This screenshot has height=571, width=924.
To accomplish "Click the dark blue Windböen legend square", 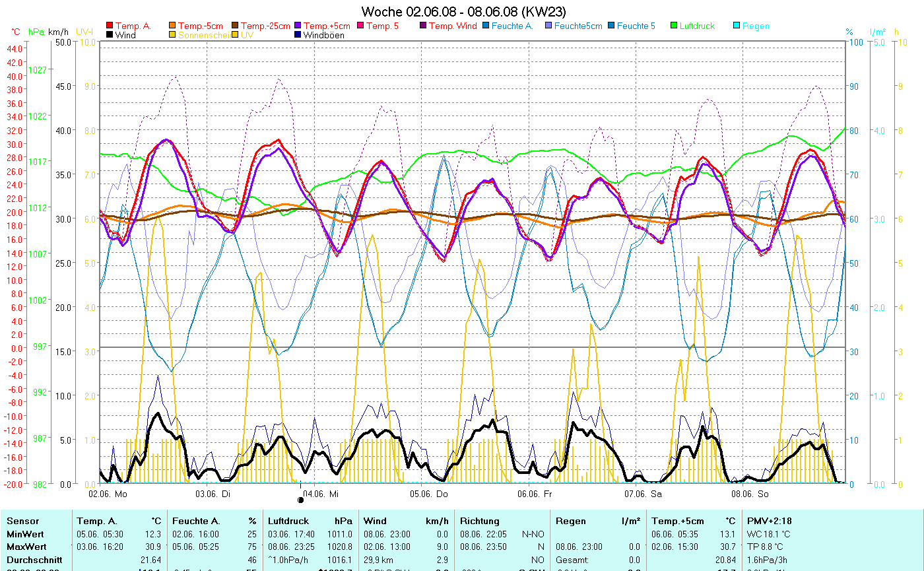I will pos(298,35).
